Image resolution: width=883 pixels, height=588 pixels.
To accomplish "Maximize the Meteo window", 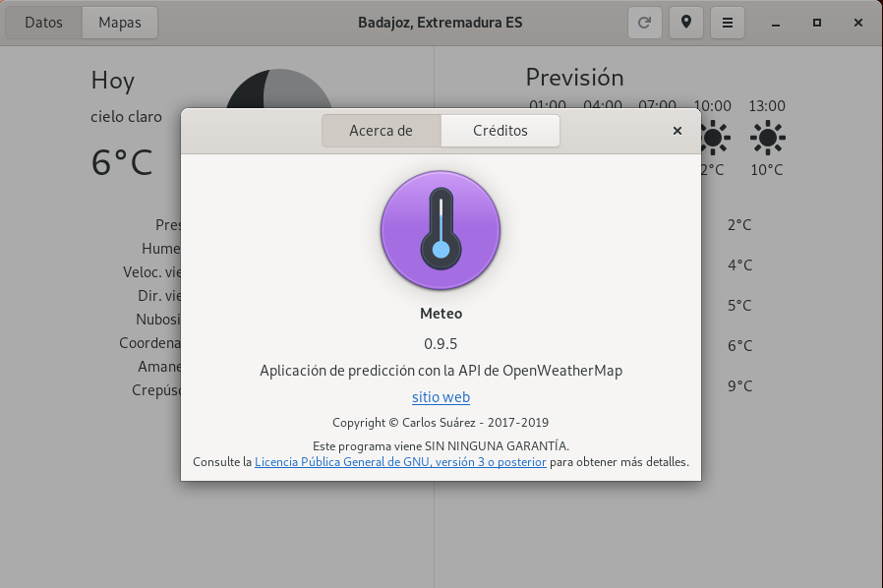I will point(816,23).
